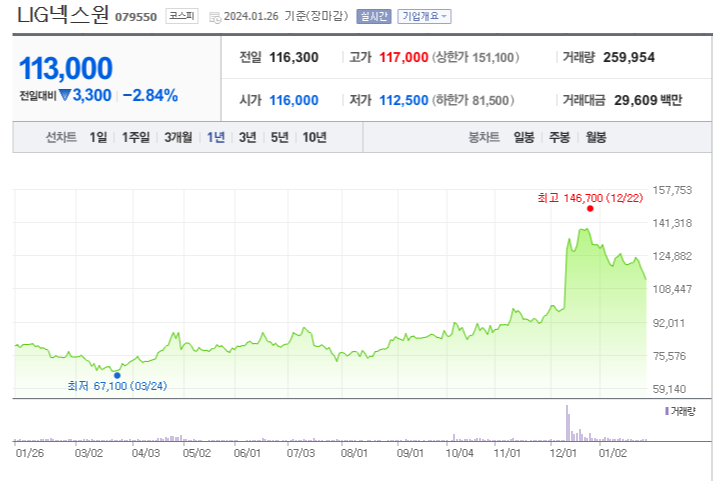Select the 1일 line chart tab
713x481 pixels.
98,137
